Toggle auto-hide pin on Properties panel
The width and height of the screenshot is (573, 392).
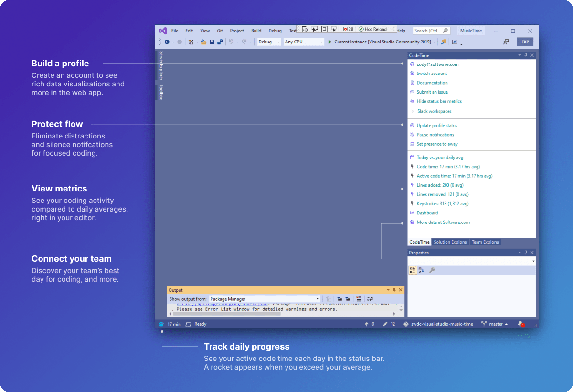pos(526,253)
